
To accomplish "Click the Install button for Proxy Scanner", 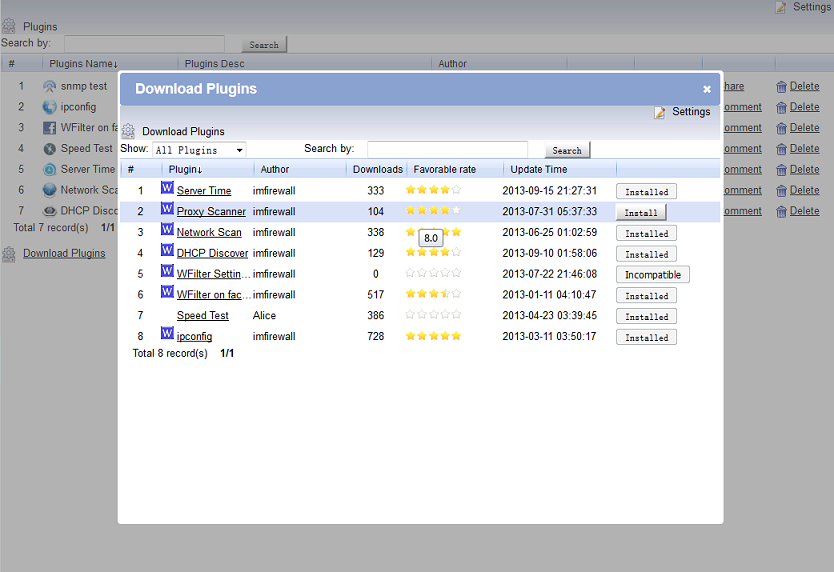I will (641, 212).
